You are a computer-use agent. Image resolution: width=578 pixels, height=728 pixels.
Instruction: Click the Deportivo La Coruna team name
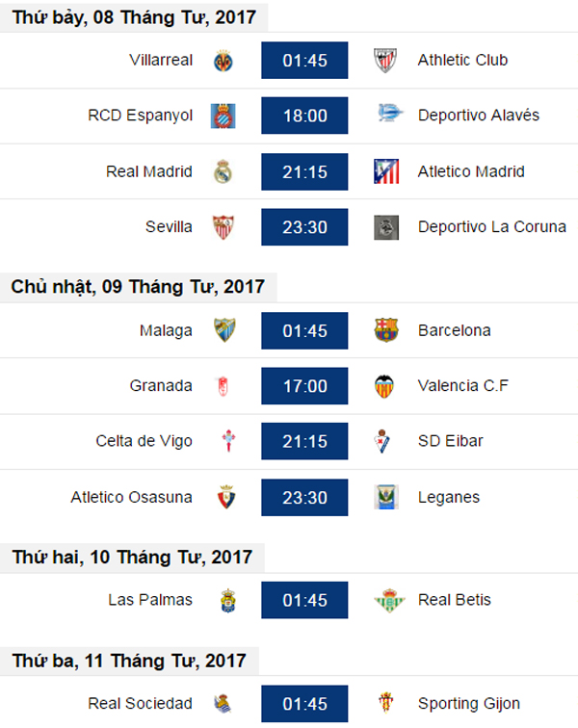coord(492,226)
